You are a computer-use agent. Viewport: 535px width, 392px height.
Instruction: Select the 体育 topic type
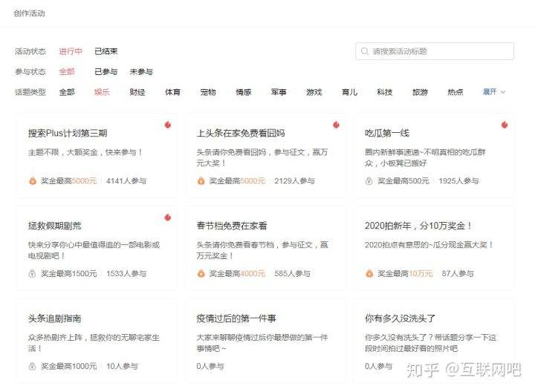pos(172,92)
